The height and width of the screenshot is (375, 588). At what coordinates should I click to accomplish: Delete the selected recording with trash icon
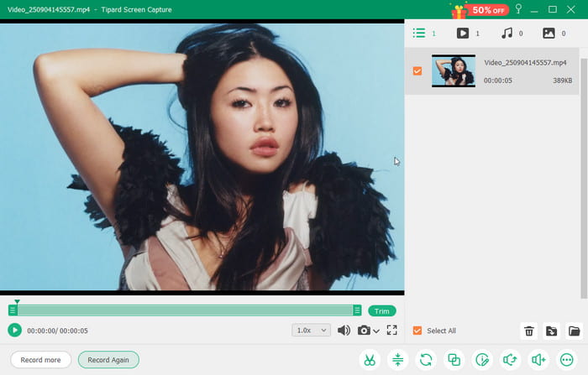[x=529, y=331]
